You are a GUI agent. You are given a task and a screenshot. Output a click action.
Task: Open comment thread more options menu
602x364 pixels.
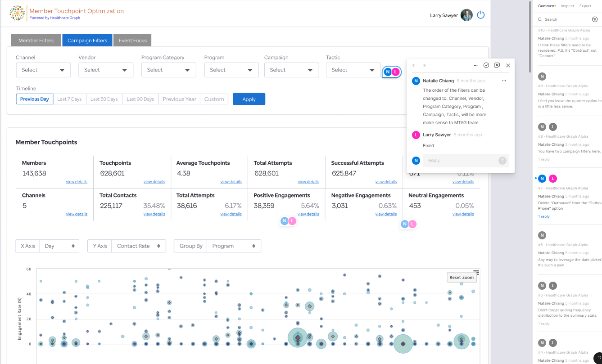[475, 66]
